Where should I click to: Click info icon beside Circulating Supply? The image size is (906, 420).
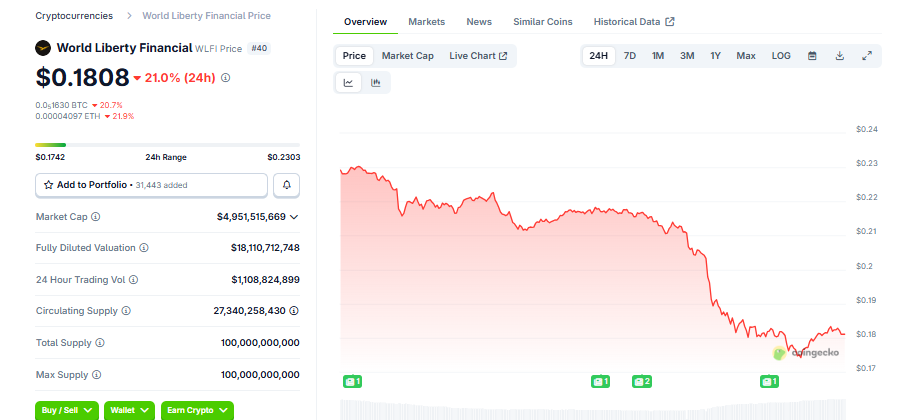[x=126, y=311]
